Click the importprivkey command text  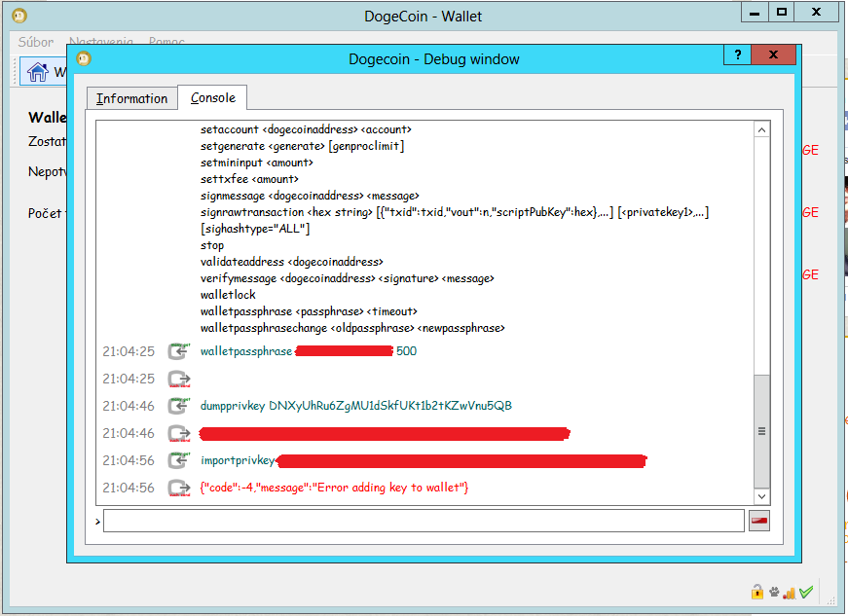tap(238, 460)
